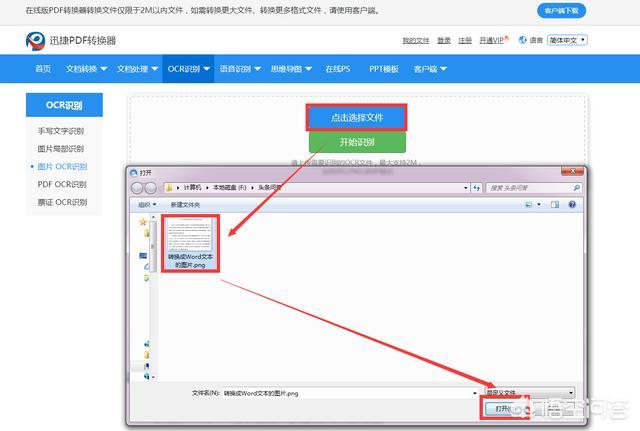Click the 注册 link

[465, 40]
